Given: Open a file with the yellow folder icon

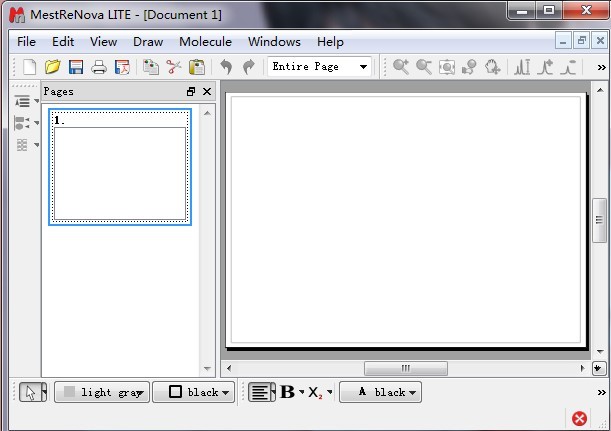Looking at the screenshot, I should (53, 67).
